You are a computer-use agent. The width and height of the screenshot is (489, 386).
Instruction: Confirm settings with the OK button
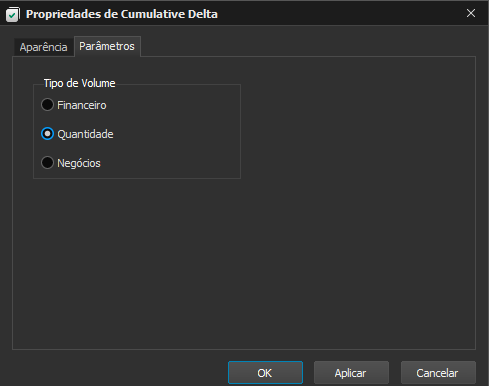tap(265, 373)
